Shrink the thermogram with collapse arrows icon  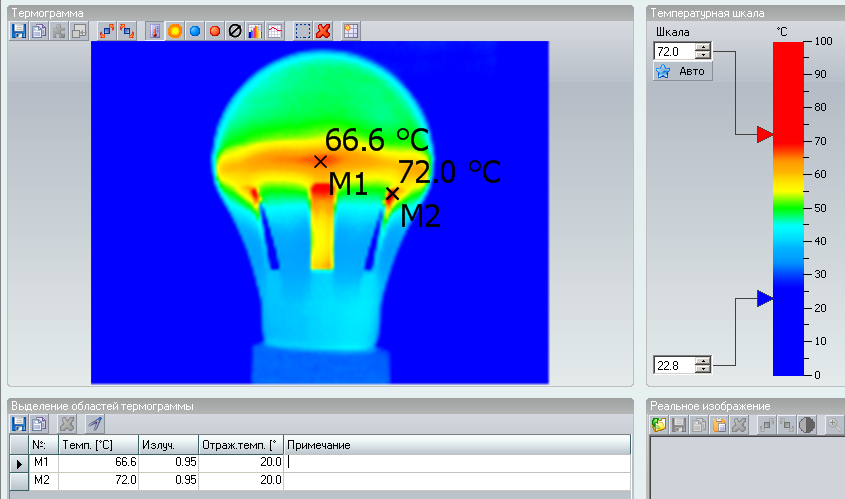(x=127, y=31)
